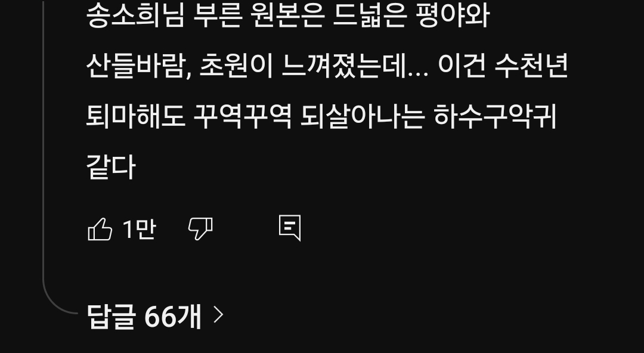Expand the 답글 66개 replies
Image resolution: width=644 pixels, height=353 pixels.
155,316
